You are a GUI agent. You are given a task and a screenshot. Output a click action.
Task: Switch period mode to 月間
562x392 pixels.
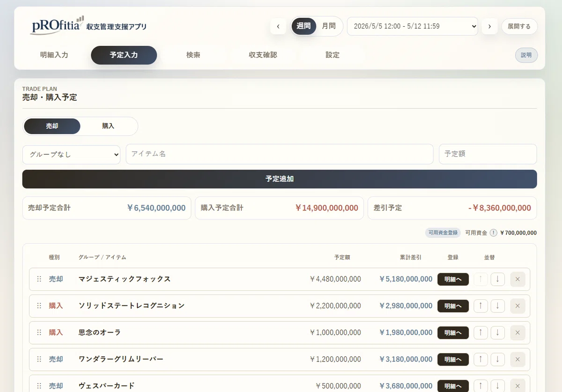[x=329, y=26]
